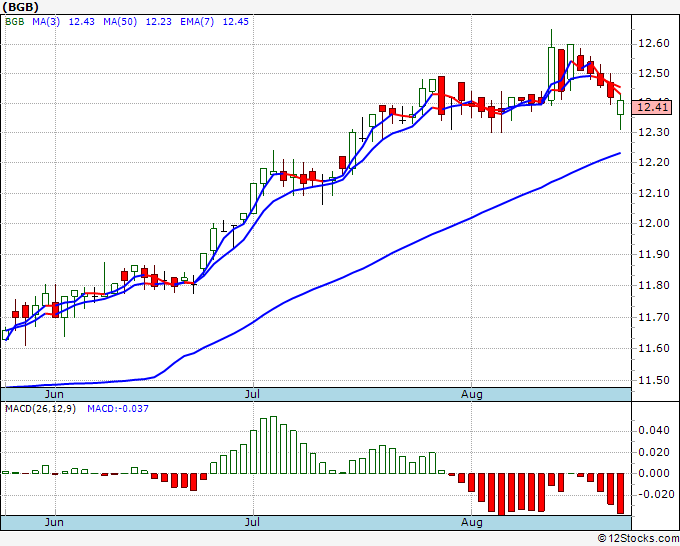The width and height of the screenshot is (680, 546).
Task: Click the MA(50) value 12.23
Action: click(158, 21)
